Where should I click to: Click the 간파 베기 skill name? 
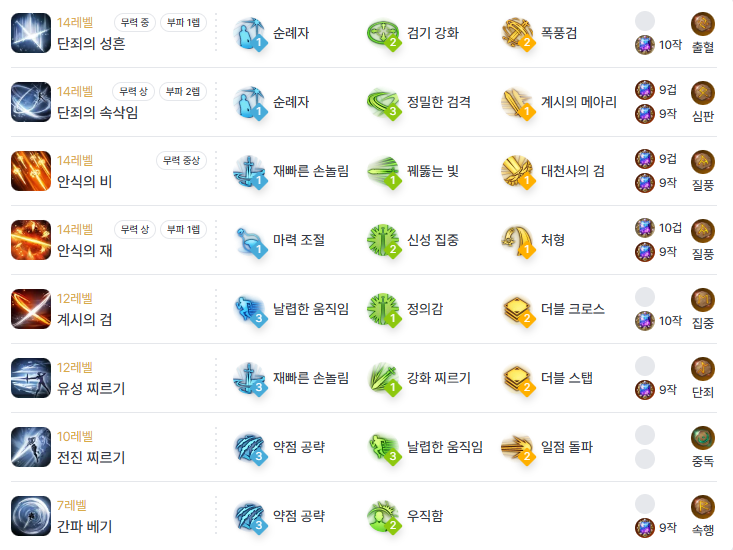point(85,527)
